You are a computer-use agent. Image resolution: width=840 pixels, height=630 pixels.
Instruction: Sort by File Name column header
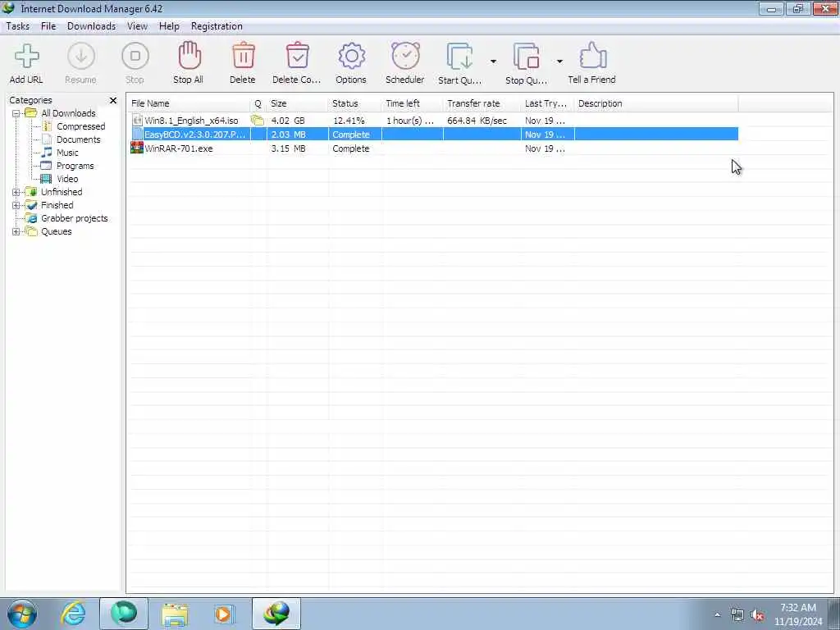point(189,103)
